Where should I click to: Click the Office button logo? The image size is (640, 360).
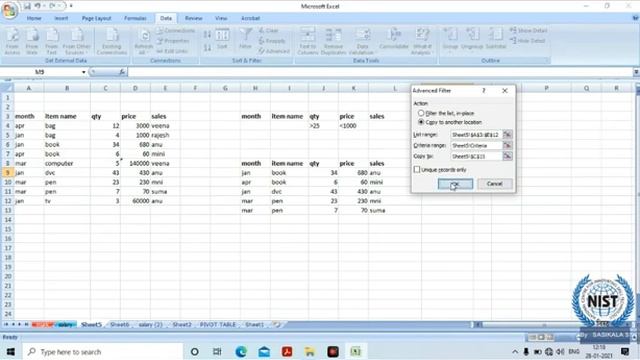coord(9,10)
